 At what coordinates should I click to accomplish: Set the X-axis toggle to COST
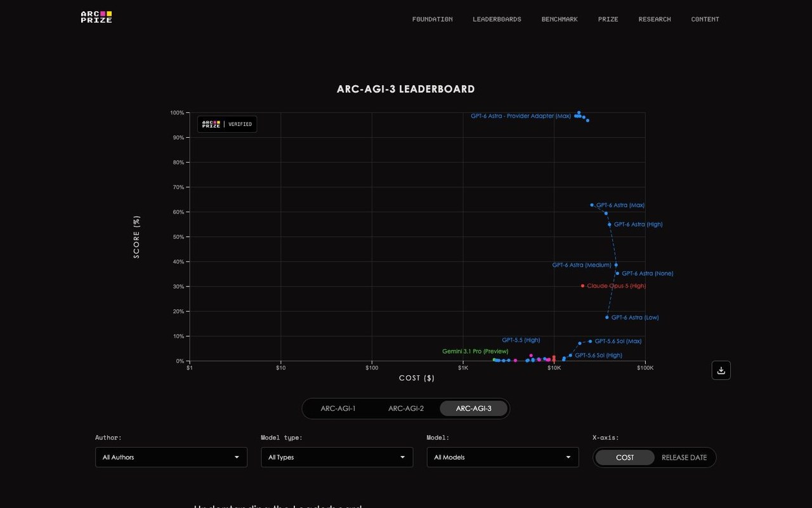(x=625, y=457)
